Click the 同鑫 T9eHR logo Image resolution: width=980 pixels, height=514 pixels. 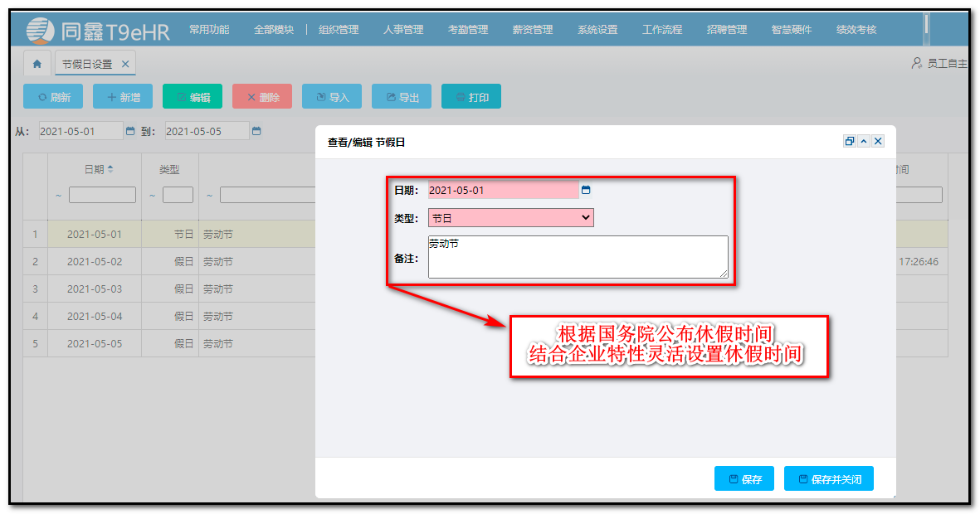91,29
